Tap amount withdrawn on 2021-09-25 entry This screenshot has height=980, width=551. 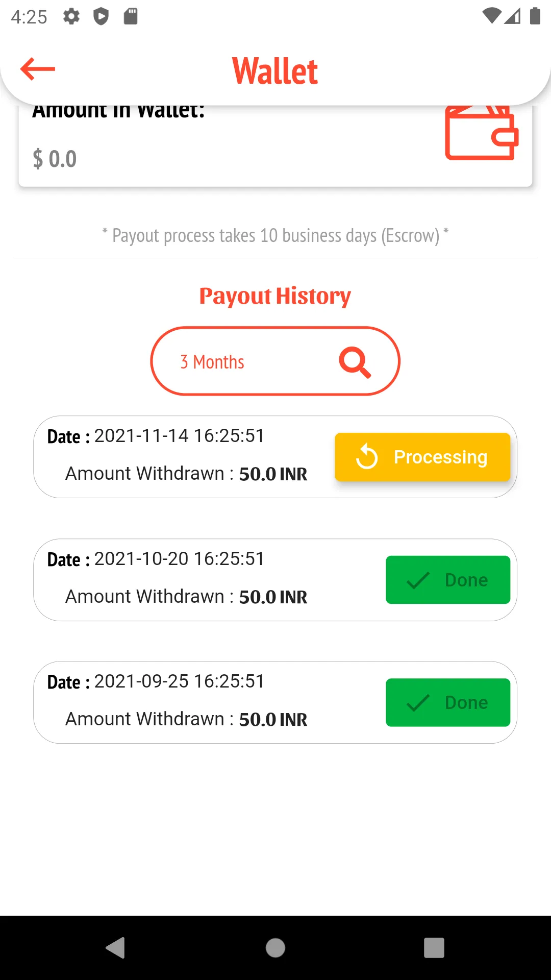[x=186, y=719]
